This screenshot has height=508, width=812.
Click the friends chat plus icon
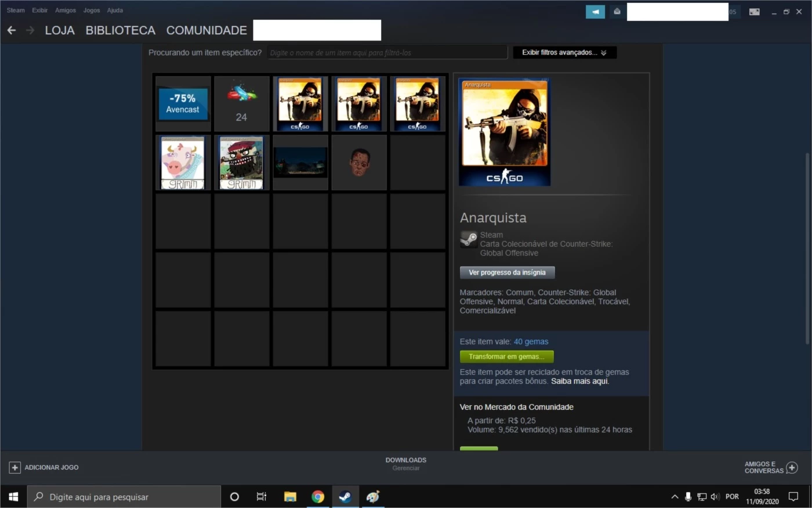click(792, 467)
